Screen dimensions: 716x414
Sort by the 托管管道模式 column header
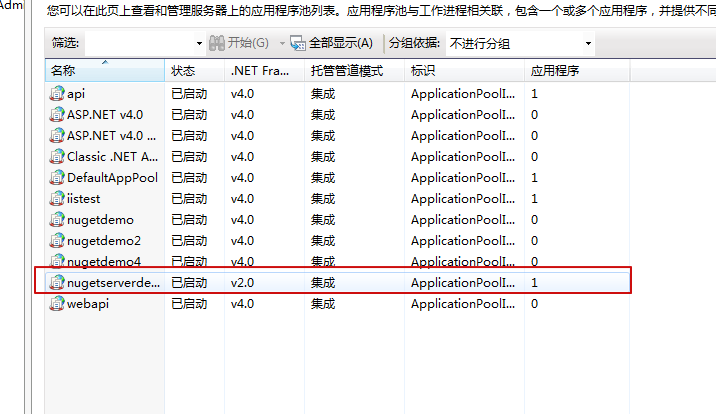pos(354,71)
